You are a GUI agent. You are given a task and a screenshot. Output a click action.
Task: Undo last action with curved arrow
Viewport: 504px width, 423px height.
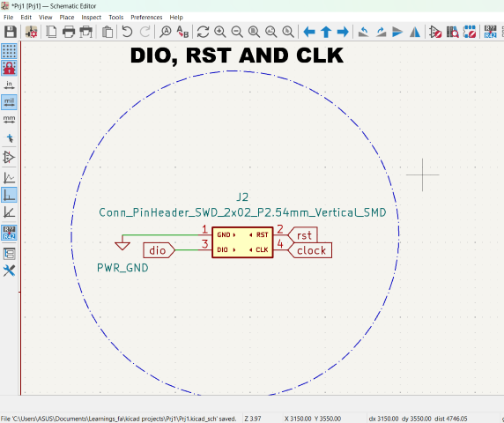pos(127,32)
